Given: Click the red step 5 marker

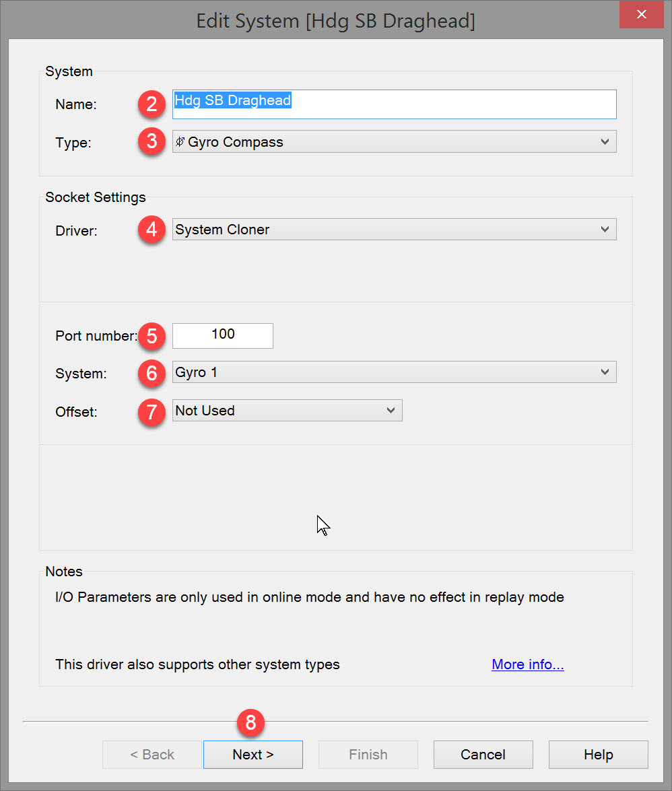Looking at the screenshot, I should tap(152, 336).
